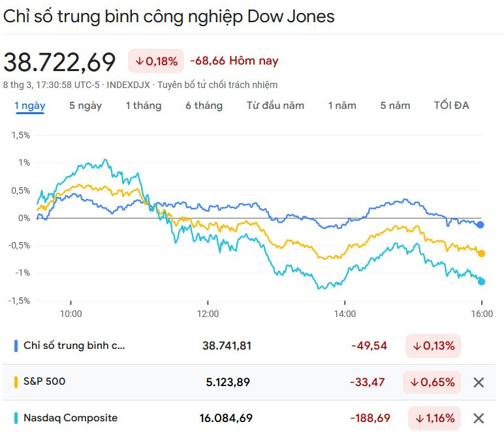Remove Nasdaq Composite comparison with X icon
504x435 pixels.
pos(479,418)
